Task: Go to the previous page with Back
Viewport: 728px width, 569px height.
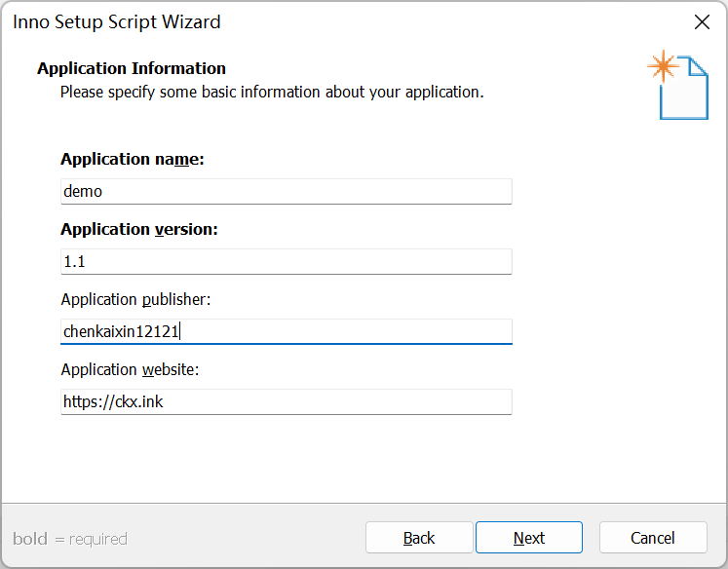Action: pos(419,538)
